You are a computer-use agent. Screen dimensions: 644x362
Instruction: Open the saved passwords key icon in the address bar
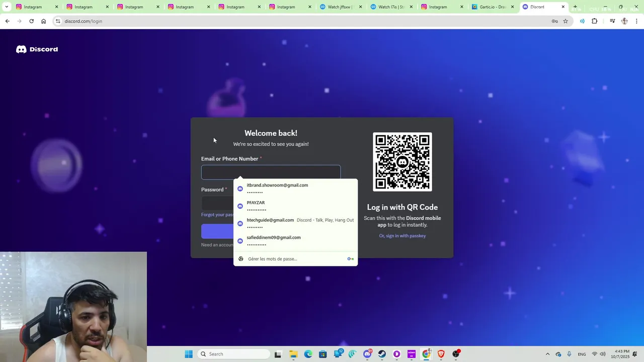point(554,21)
